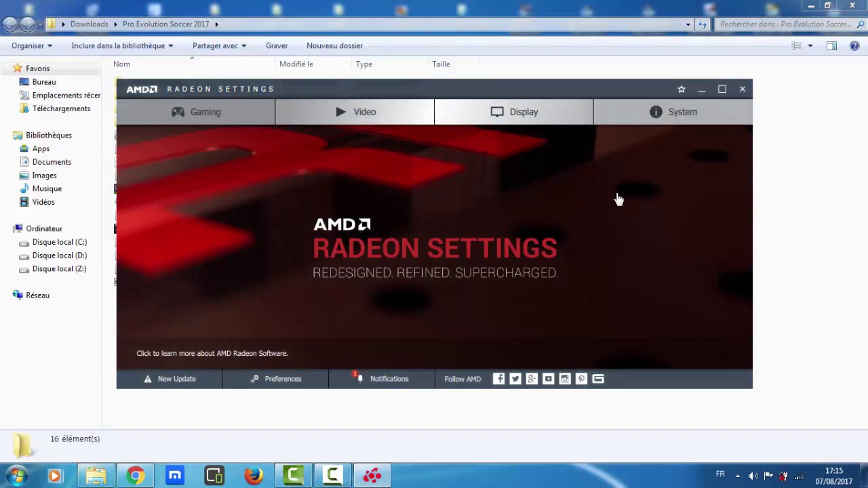Viewport: 868px width, 488px height.
Task: Open the Gaming tab in Radeon Settings
Action: (195, 112)
